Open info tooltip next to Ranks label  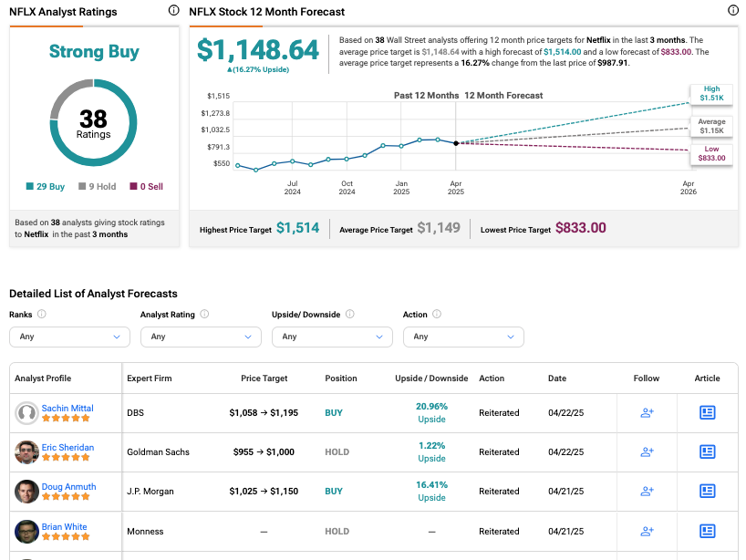(42, 314)
